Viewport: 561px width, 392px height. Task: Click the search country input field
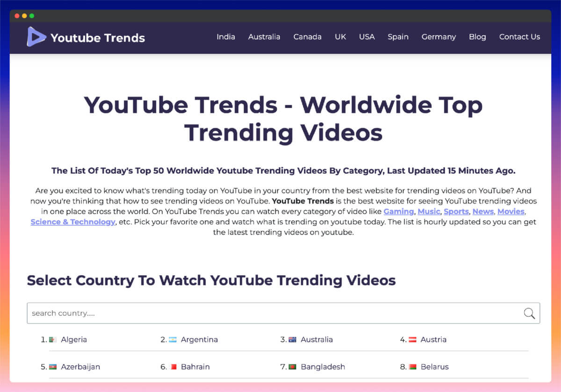(187, 313)
